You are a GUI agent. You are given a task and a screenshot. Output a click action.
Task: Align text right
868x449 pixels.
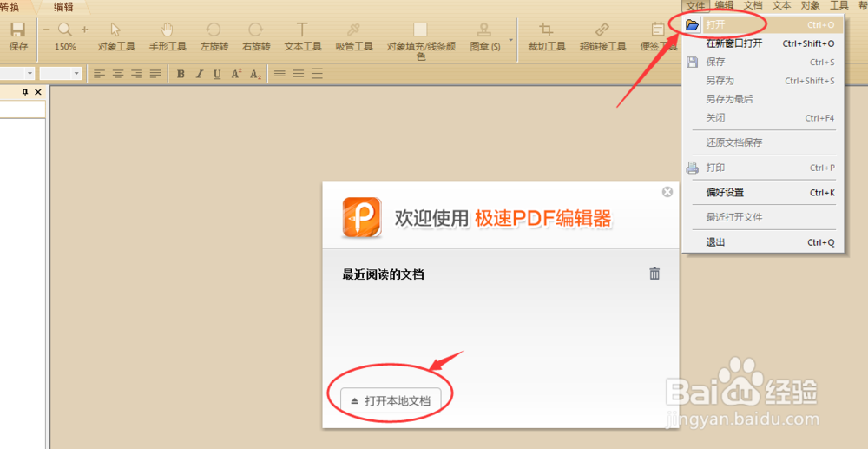pos(137,74)
